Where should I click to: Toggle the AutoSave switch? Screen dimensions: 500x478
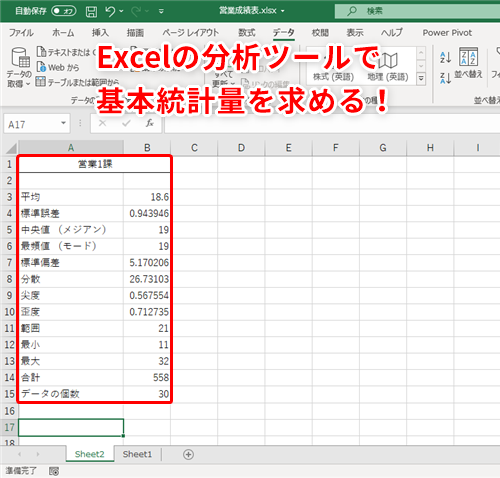tap(64, 11)
